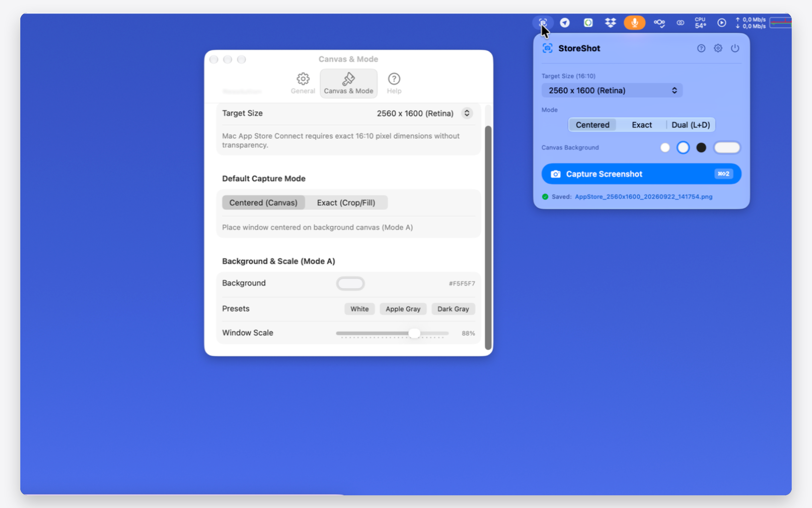Click the 88% window scale value
The width and height of the screenshot is (812, 508).
pyautogui.click(x=468, y=333)
